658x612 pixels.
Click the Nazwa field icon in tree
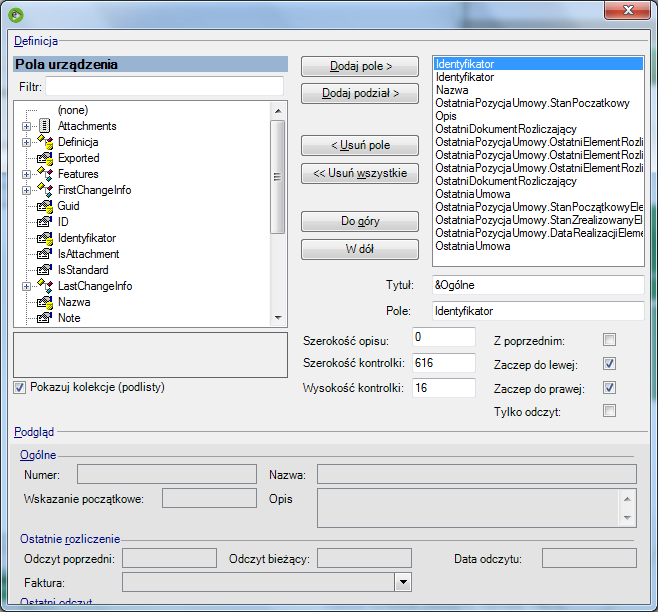[x=45, y=302]
